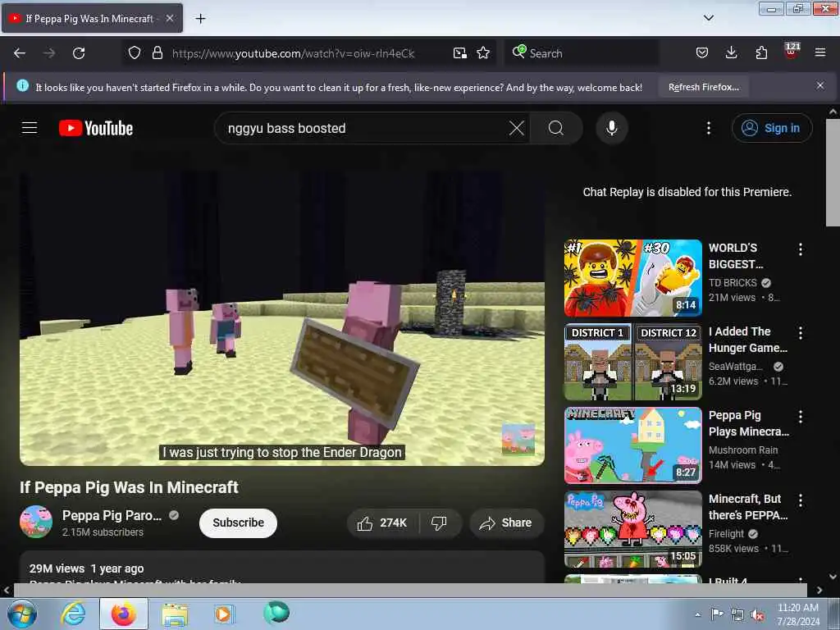Open Firelight channel link

point(726,533)
